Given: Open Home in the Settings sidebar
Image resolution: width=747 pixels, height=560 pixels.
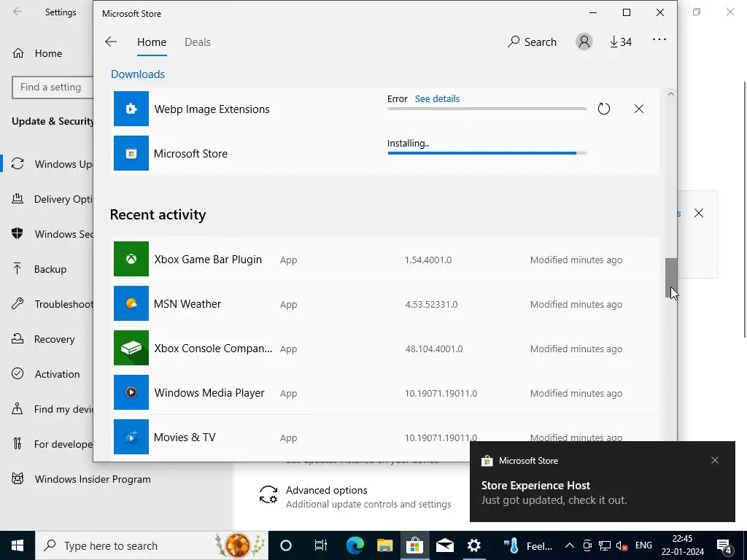Looking at the screenshot, I should [37, 53].
